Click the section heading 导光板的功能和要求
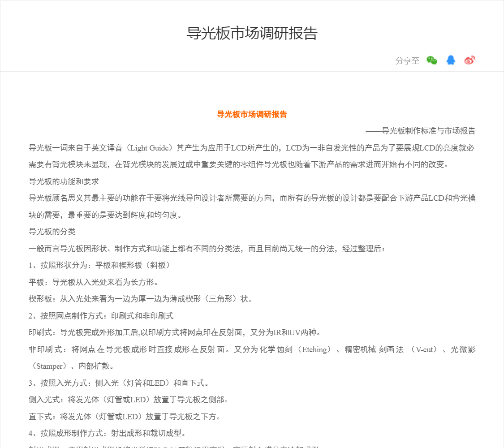The width and height of the screenshot is (504, 448). coord(64,181)
